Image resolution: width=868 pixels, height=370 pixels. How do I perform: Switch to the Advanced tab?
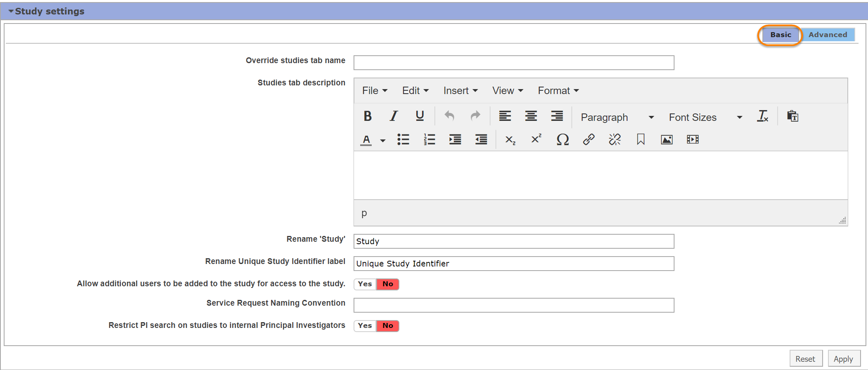828,35
